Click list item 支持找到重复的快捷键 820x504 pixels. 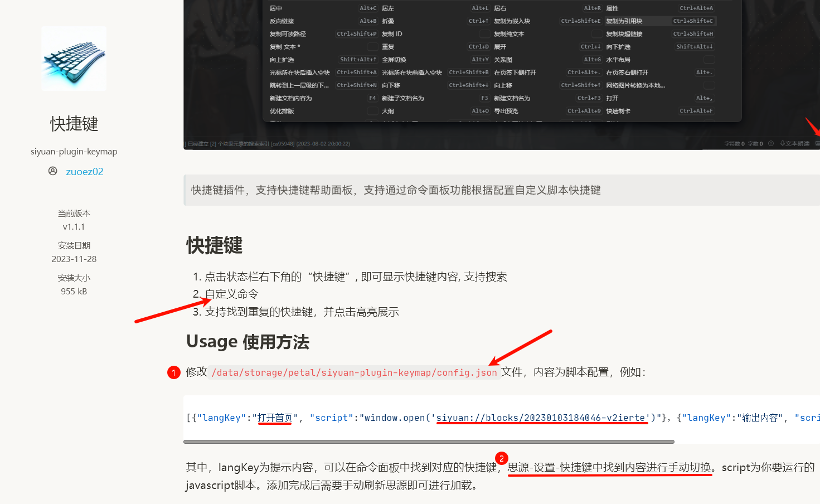point(302,312)
